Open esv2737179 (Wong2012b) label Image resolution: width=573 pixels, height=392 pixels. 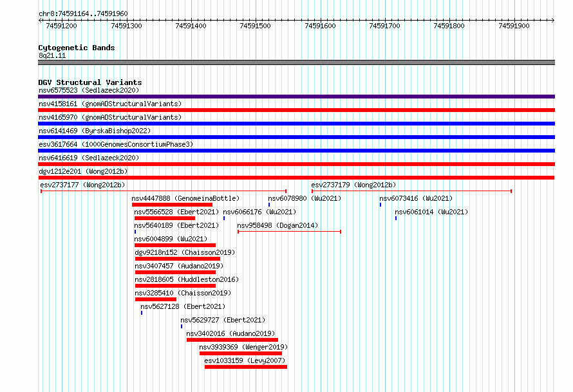353,185
